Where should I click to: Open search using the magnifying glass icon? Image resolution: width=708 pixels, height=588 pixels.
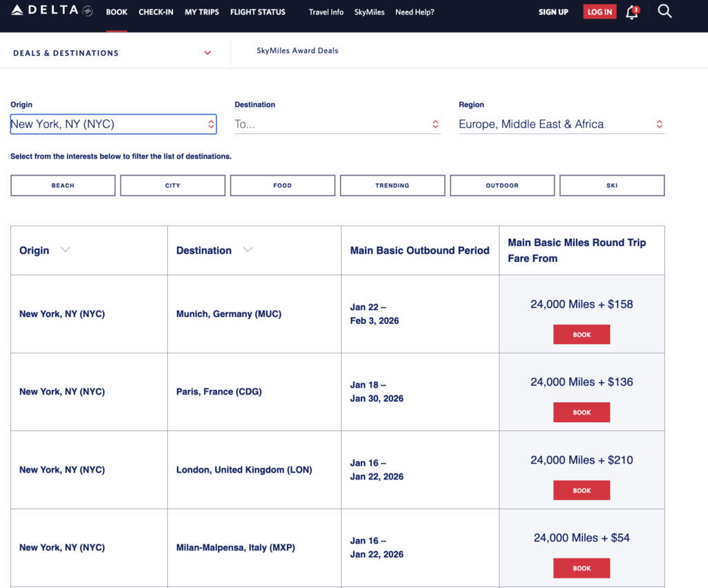664,11
